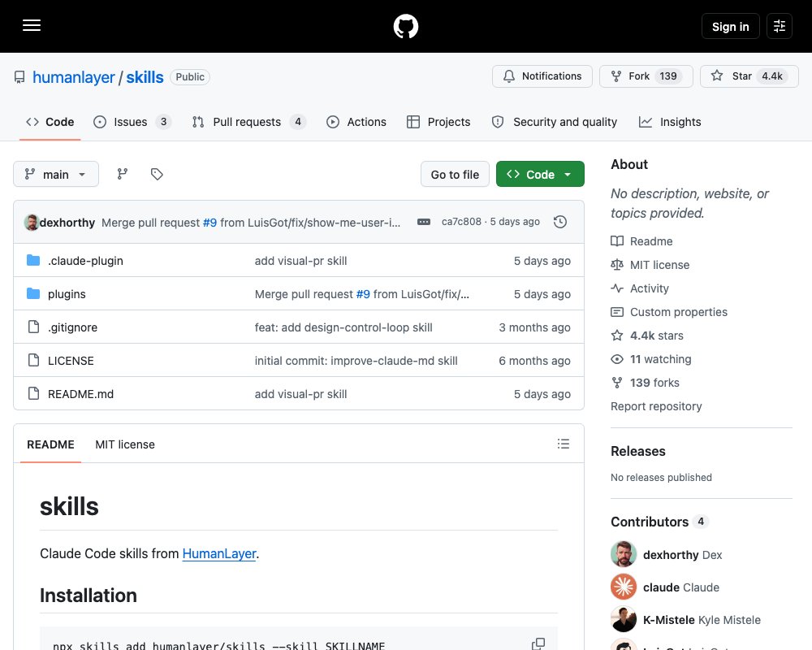Open the README.md file
812x650 pixels.
click(x=80, y=394)
